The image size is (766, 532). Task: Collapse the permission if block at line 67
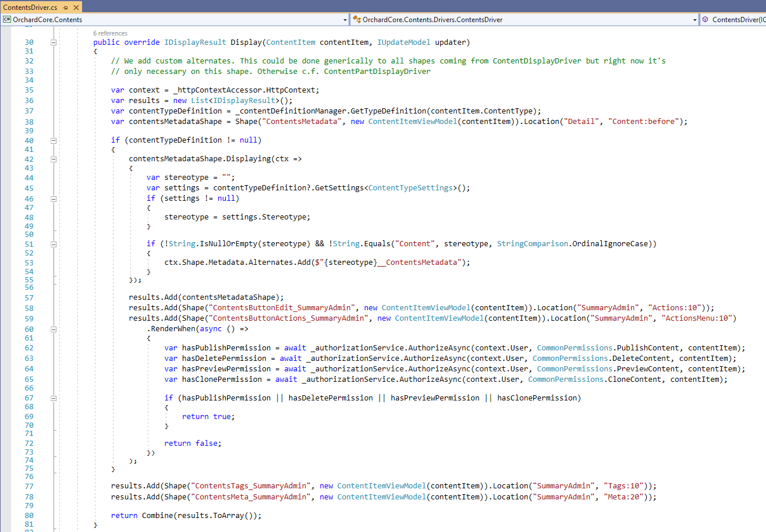click(53, 398)
